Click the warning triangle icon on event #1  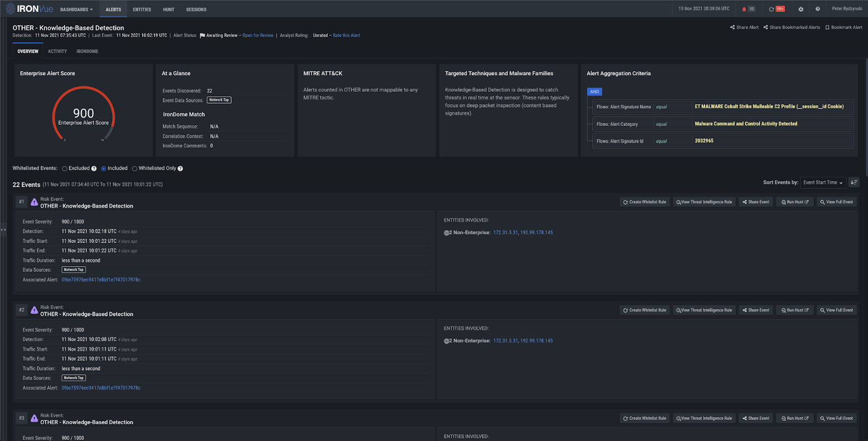[34, 202]
